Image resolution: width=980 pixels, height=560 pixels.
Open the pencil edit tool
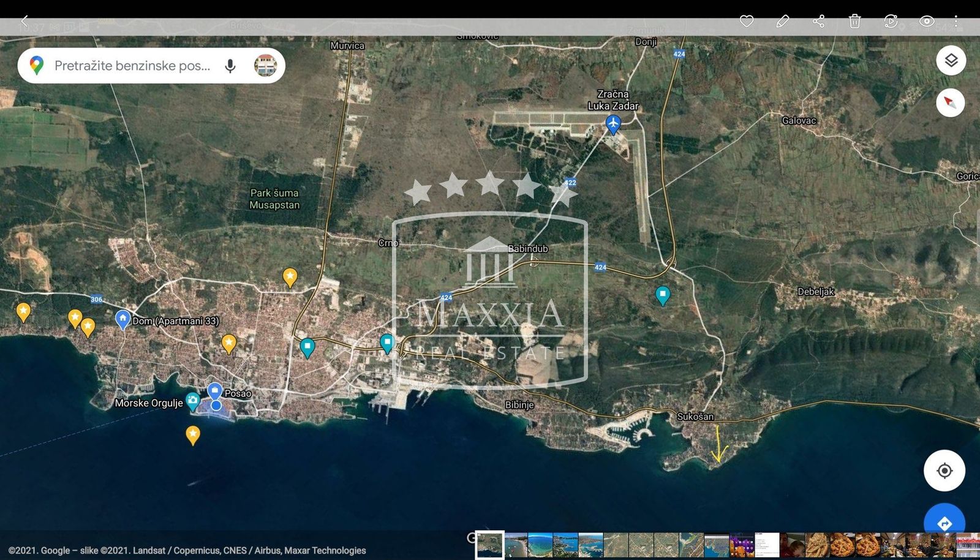pyautogui.click(x=782, y=21)
